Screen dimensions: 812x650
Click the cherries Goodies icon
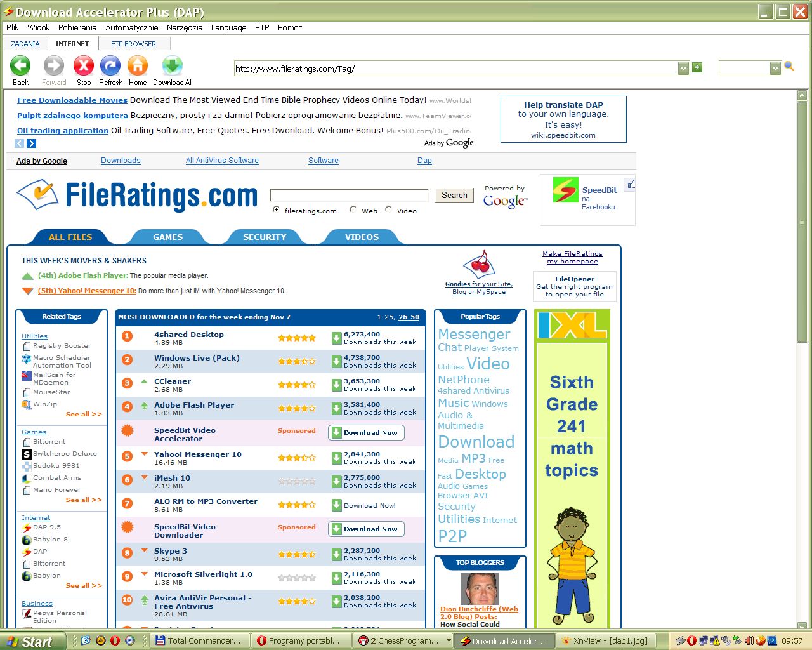click(x=479, y=264)
